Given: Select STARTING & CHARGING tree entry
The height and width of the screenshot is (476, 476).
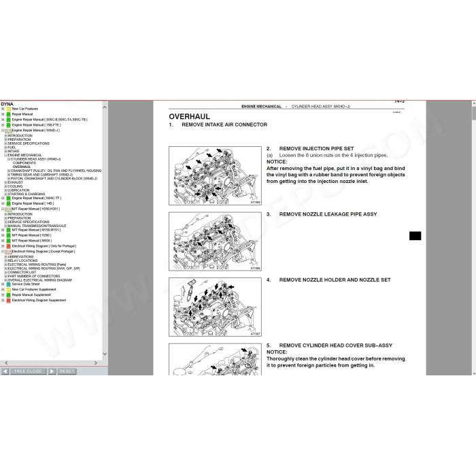Looking at the screenshot, I should [27, 194].
